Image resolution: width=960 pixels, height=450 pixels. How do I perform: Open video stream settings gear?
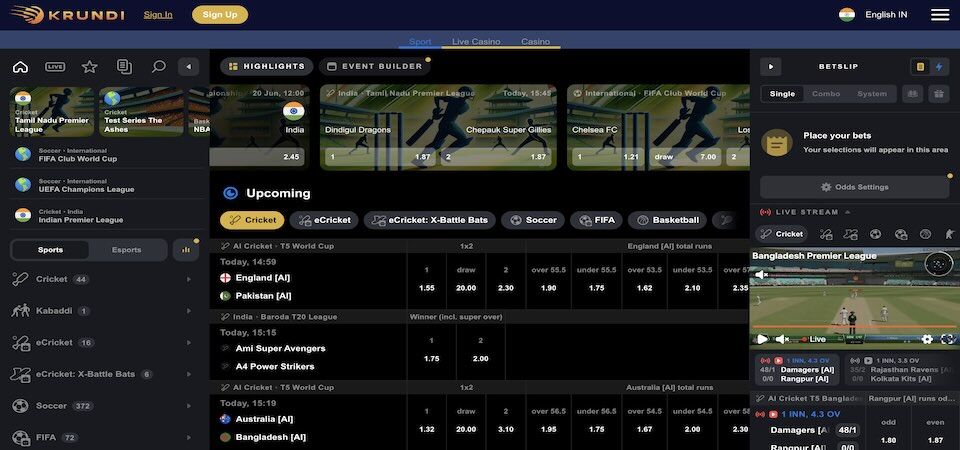927,339
